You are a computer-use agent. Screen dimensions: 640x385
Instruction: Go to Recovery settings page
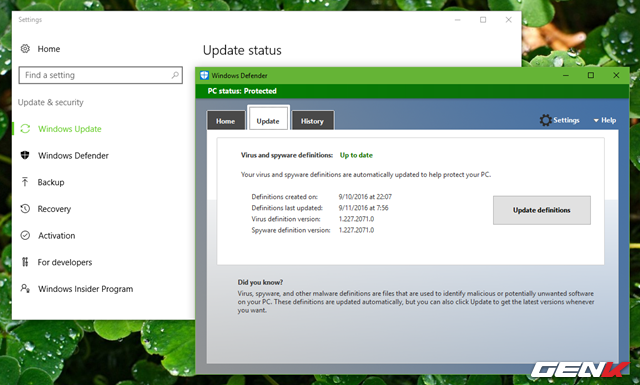54,209
